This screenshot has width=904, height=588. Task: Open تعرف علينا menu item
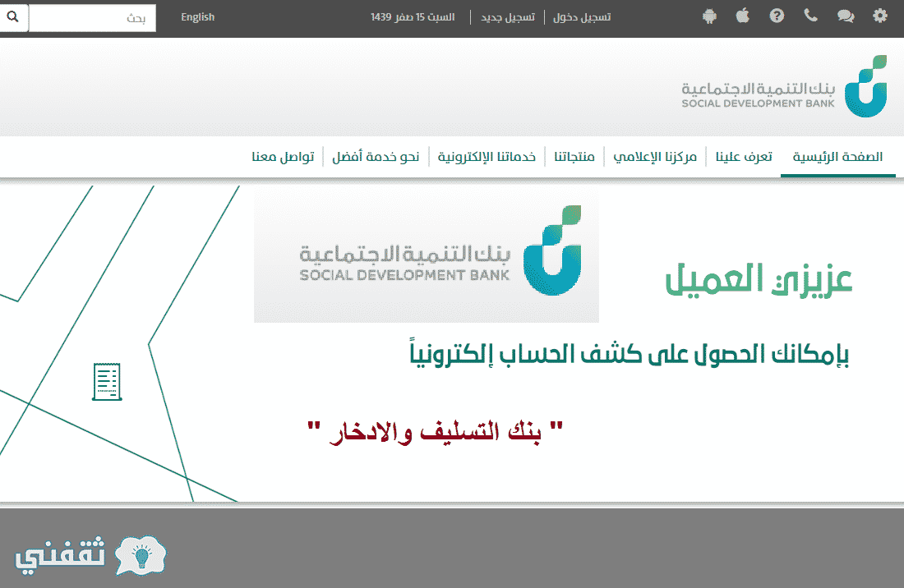744,157
